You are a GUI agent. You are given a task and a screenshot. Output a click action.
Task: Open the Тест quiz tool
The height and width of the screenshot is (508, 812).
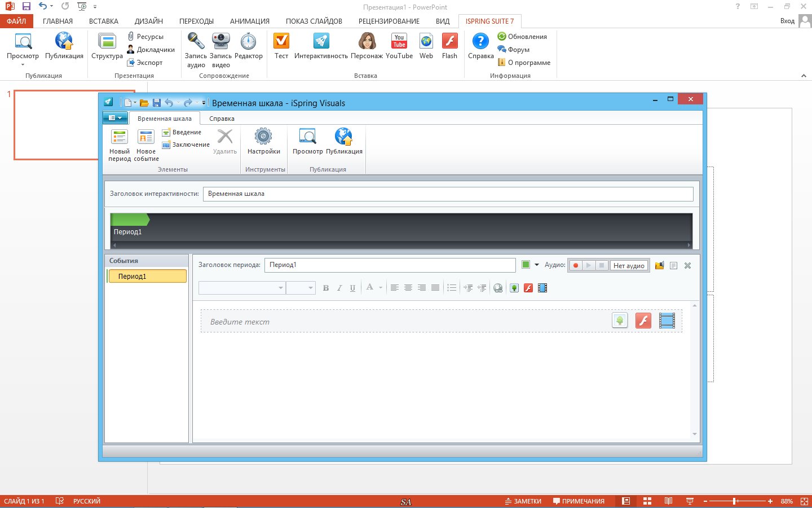(x=281, y=42)
